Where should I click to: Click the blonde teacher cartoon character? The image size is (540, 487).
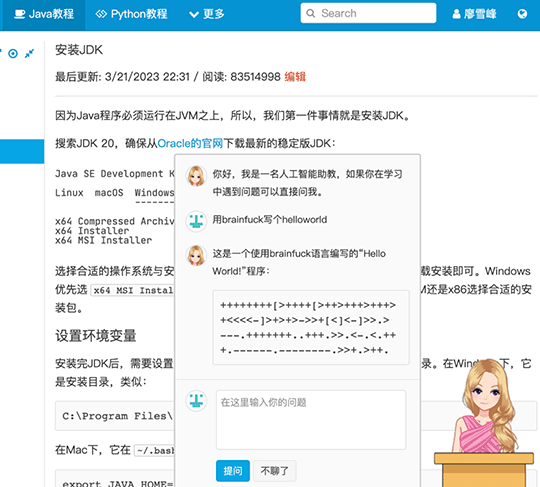[486, 406]
